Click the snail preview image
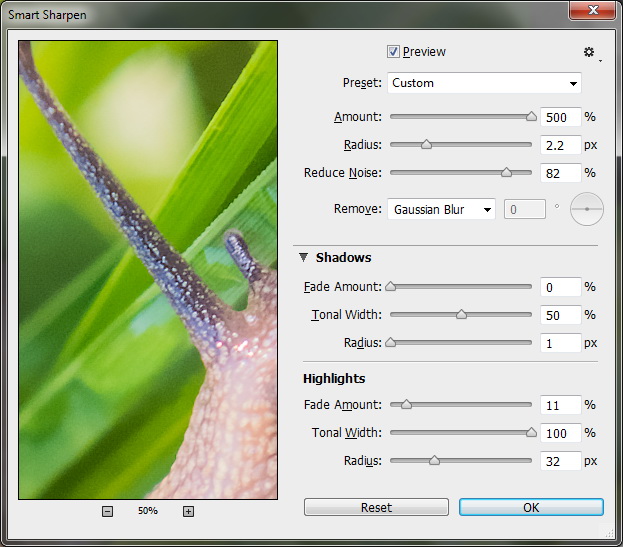Viewport: 623px width, 547px height. coord(148,270)
